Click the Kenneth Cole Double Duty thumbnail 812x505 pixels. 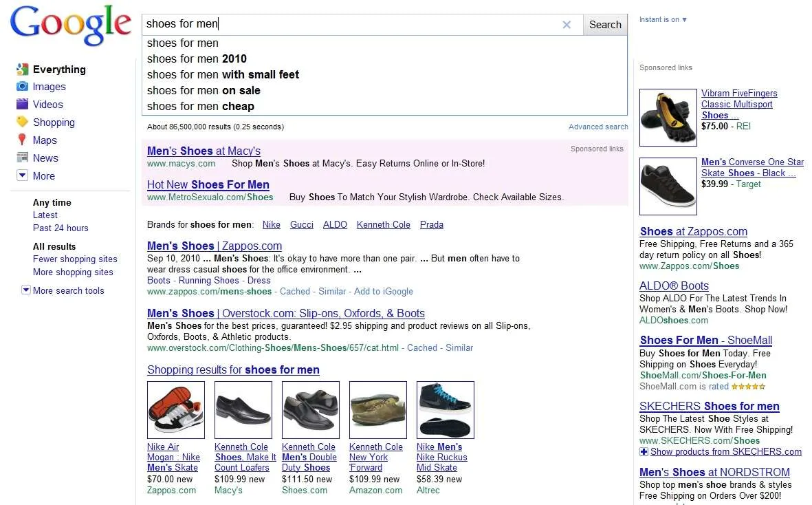tap(311, 410)
